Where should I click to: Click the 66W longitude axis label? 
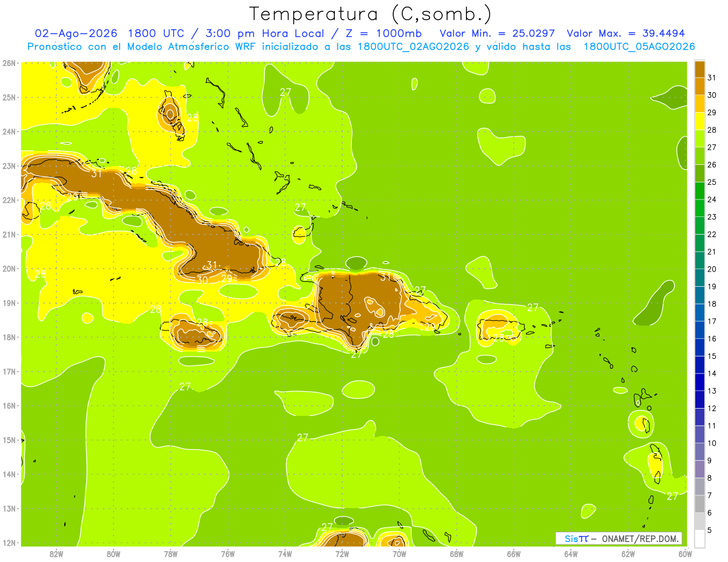[514, 554]
